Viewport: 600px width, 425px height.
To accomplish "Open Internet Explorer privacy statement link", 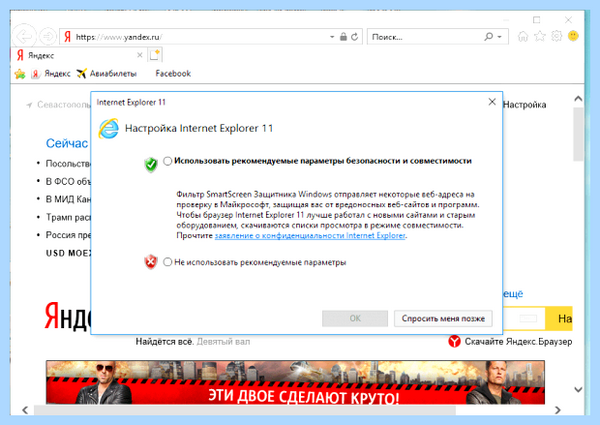I will [310, 236].
